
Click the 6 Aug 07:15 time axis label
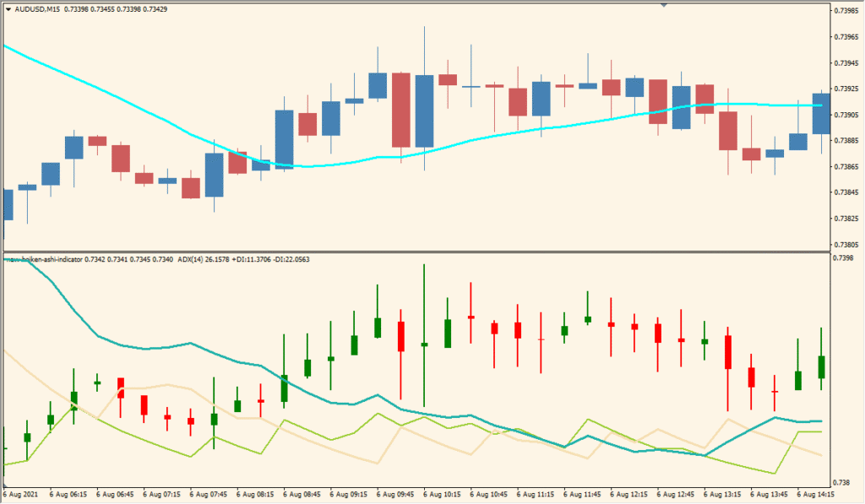click(162, 495)
